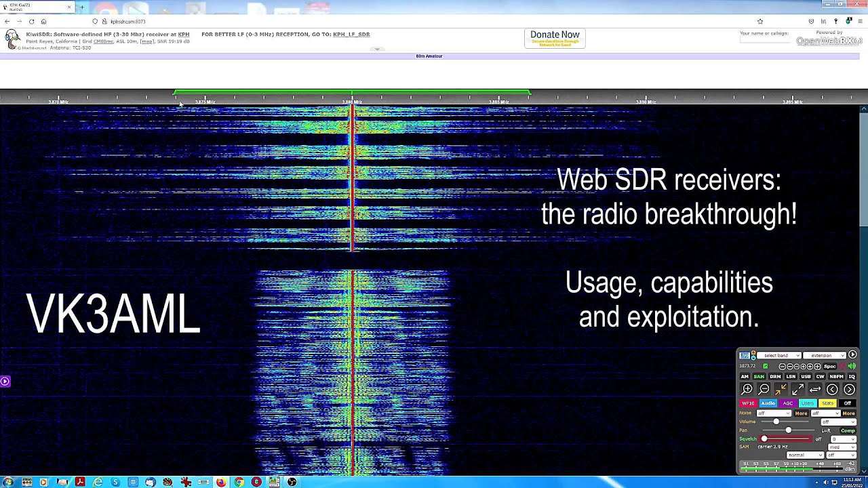Open Adobe Acrobat from the taskbar
The image size is (868, 488).
80,482
